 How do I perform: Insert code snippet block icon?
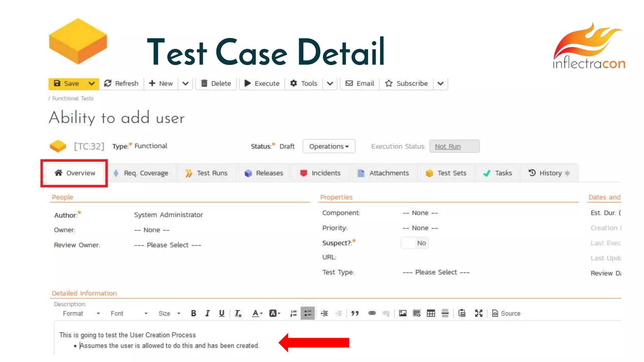click(x=417, y=313)
